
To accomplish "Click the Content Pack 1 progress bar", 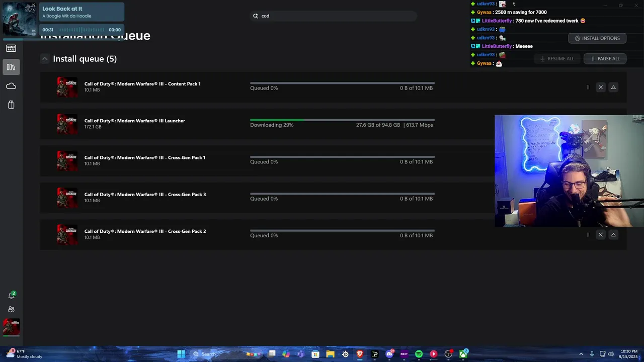I will (342, 83).
